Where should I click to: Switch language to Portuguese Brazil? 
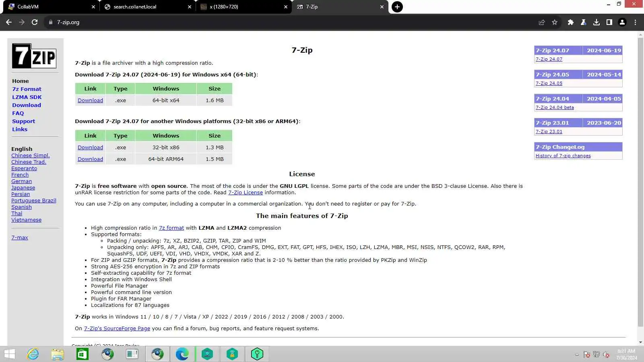click(34, 201)
